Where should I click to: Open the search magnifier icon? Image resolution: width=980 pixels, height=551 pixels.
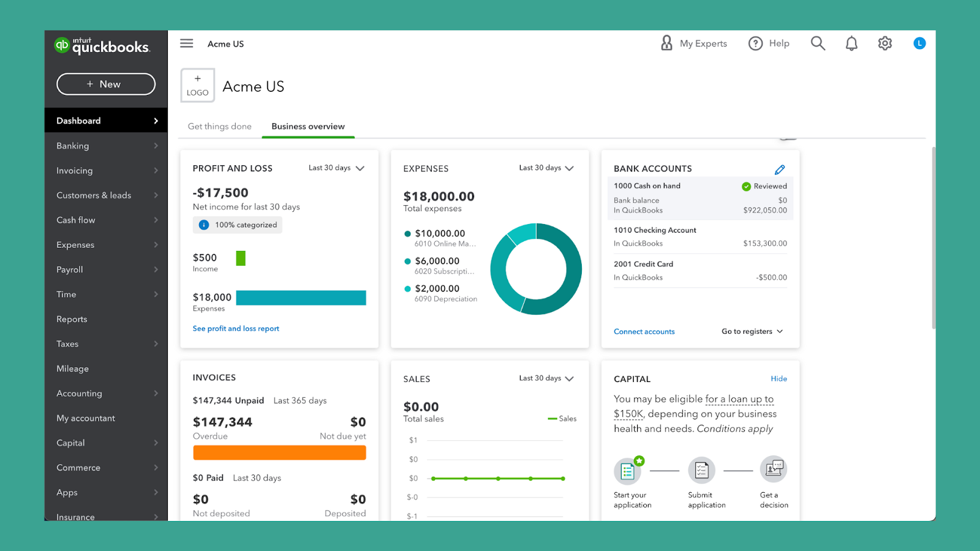[818, 43]
